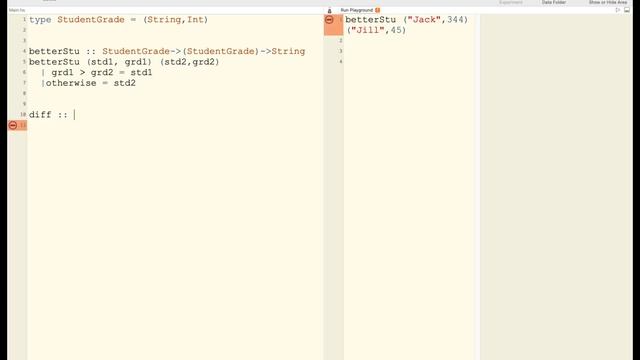This screenshot has height=360, width=640.
Task: Click the Experiment toolbar label
Action: click(511, 2)
